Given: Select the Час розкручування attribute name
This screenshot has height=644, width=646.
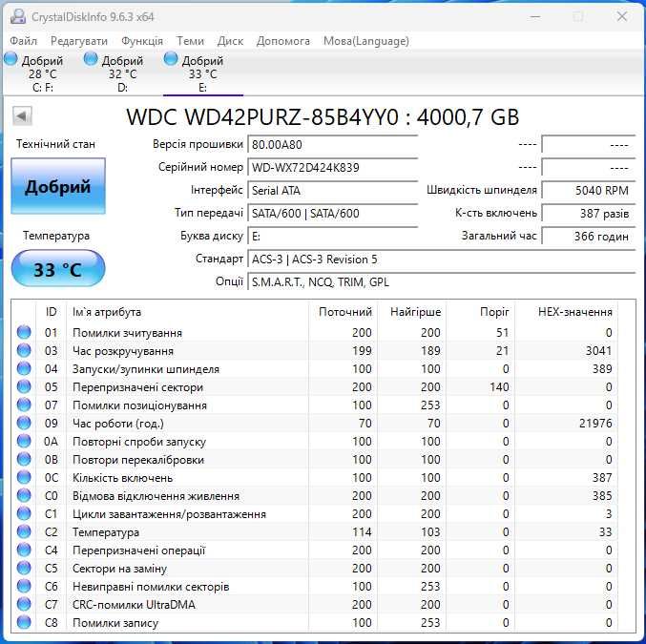Looking at the screenshot, I should click(123, 351).
